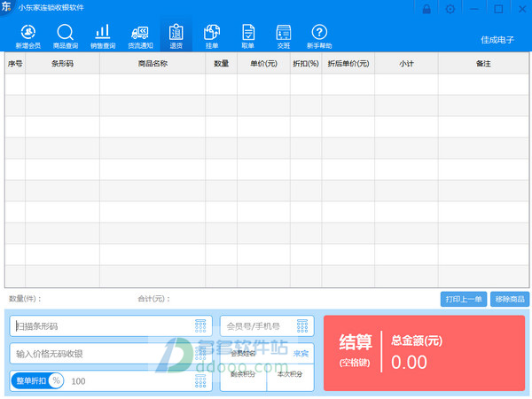532x399 pixels.
Task: Maximize the cashier window
Action: tap(498, 9)
